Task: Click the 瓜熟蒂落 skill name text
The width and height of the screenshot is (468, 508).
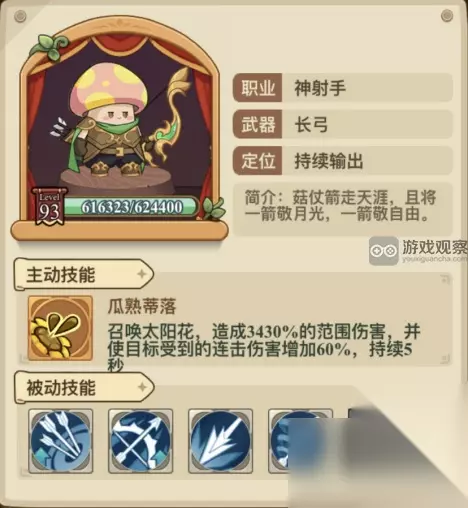Action: (142, 306)
